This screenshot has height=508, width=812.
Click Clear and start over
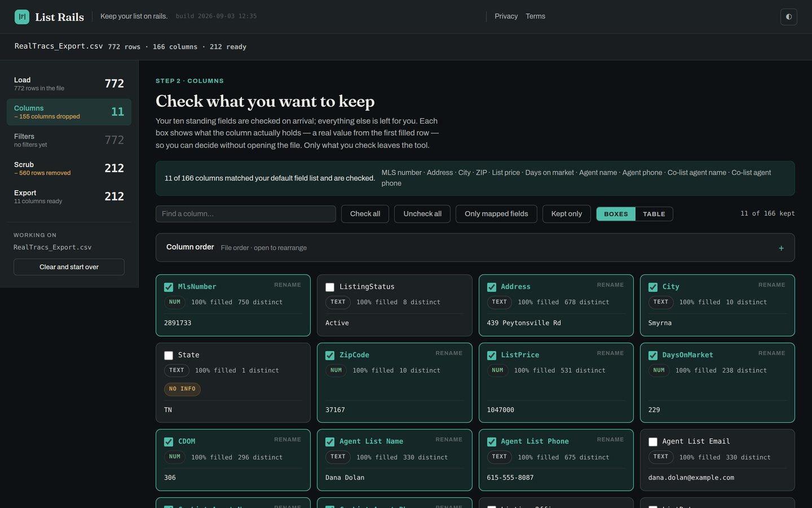(69, 267)
